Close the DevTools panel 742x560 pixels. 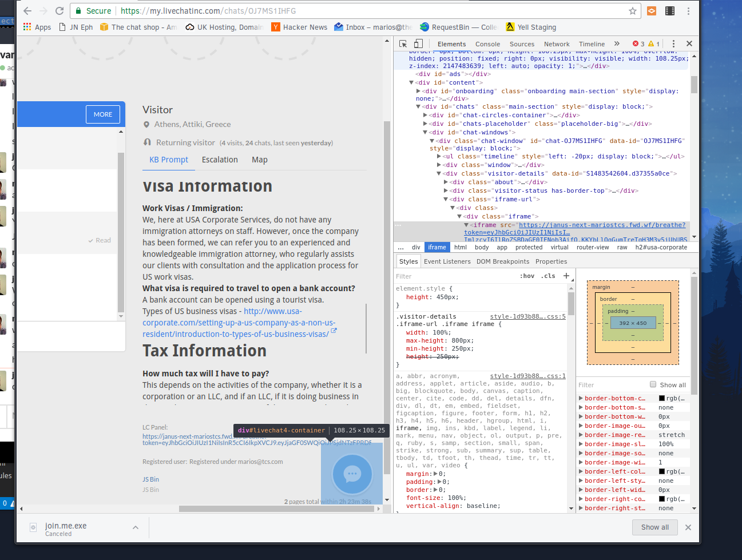[689, 43]
